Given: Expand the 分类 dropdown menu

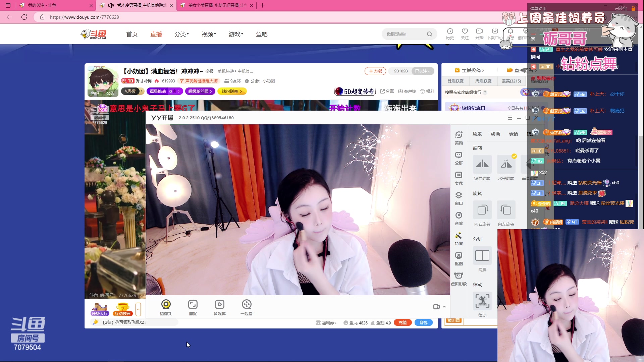Looking at the screenshot, I should point(181,34).
